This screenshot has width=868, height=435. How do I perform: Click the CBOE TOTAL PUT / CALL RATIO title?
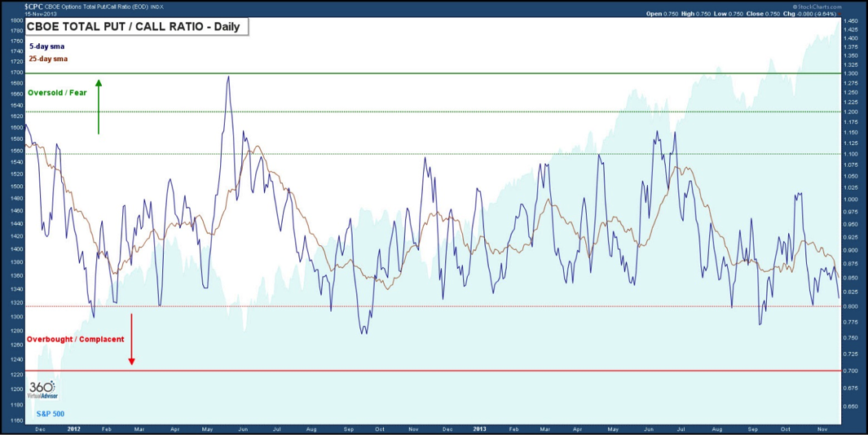[135, 26]
